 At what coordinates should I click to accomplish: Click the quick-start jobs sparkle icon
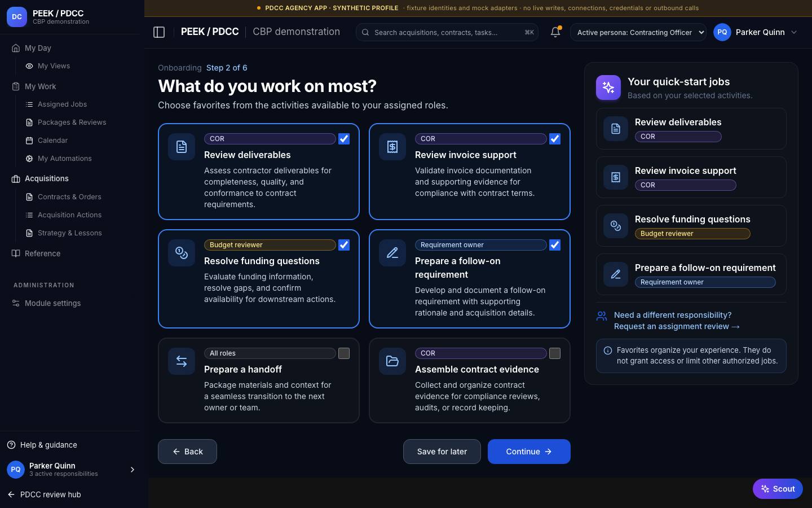click(x=608, y=87)
